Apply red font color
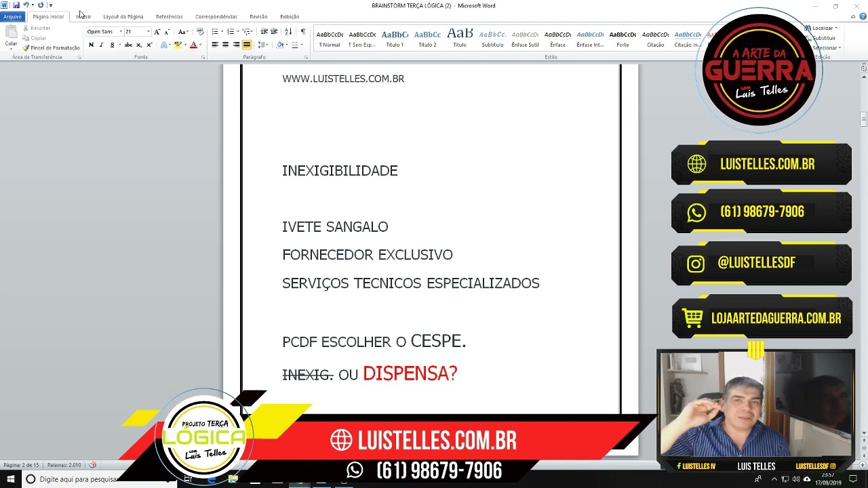This screenshot has width=868, height=488. click(193, 45)
